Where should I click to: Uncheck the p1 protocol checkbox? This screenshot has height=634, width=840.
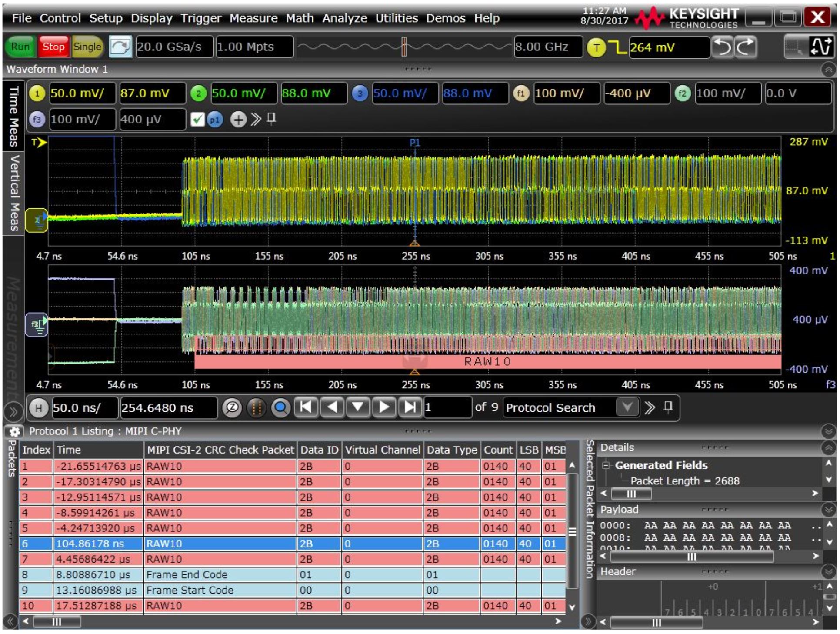(x=197, y=119)
